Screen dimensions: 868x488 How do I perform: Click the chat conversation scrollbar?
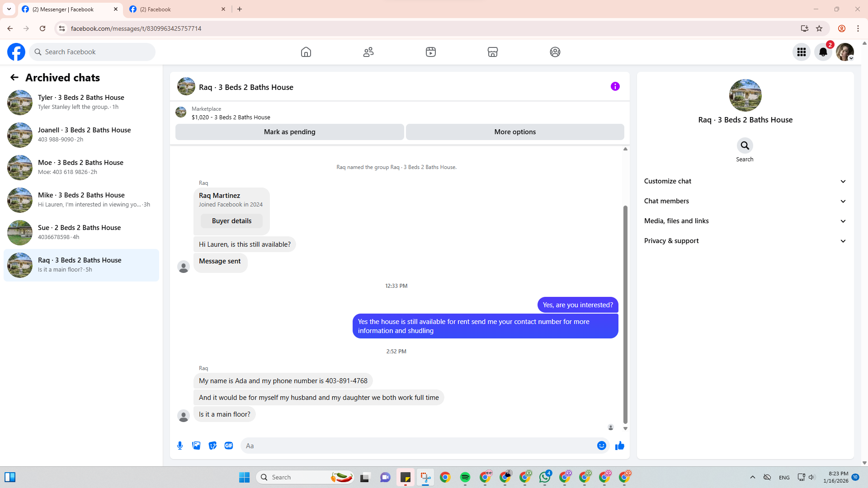pyautogui.click(x=625, y=314)
